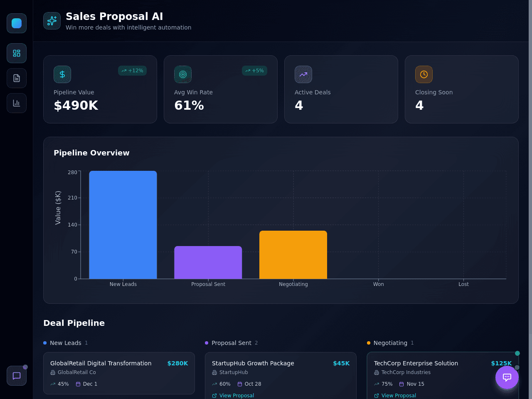Click the dollar icon on Pipeline Value card
532x399 pixels.
tap(62, 74)
